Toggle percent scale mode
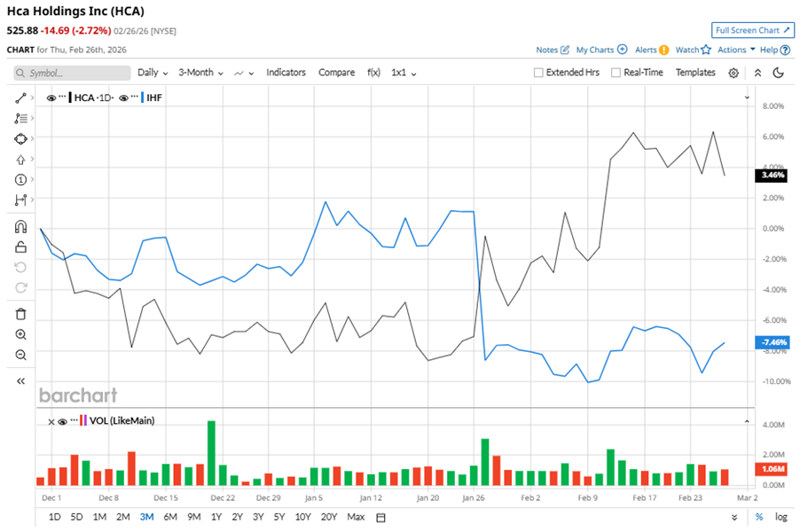Screen dimensions: 800x532 click(x=759, y=517)
